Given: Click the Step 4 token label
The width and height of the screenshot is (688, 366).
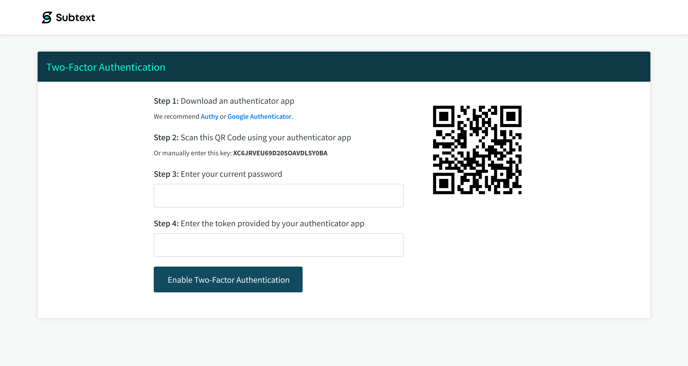Looking at the screenshot, I should coord(259,223).
